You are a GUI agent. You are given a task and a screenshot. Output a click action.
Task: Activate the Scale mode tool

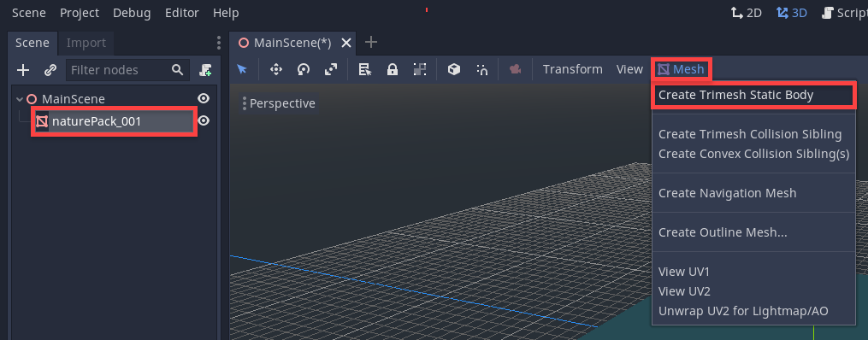coord(331,69)
